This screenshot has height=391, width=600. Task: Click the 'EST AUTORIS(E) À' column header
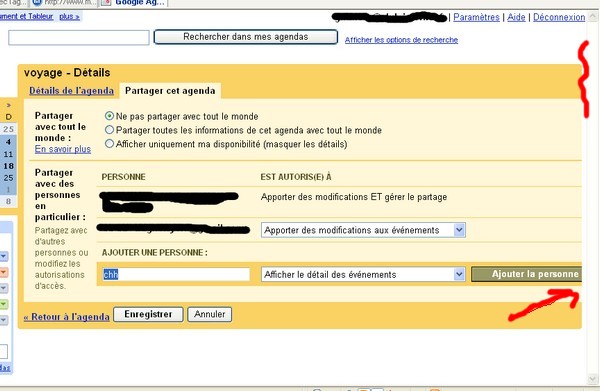coord(296,177)
